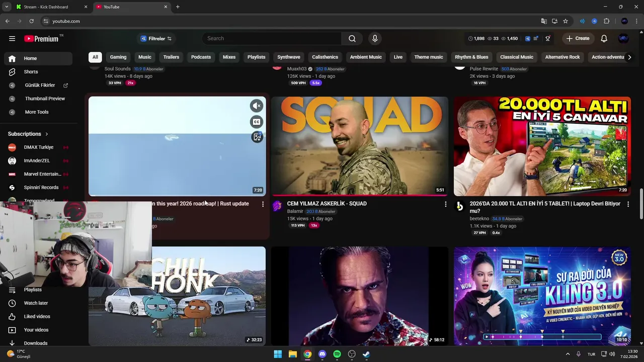Open the Chrome extensions puzzle icon
The image size is (644, 362).
[606, 21]
